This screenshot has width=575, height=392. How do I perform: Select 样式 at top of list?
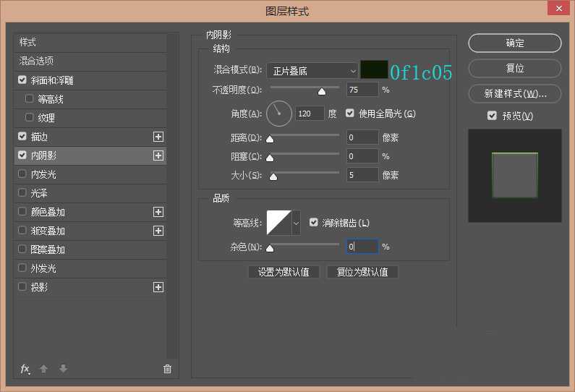tap(27, 42)
